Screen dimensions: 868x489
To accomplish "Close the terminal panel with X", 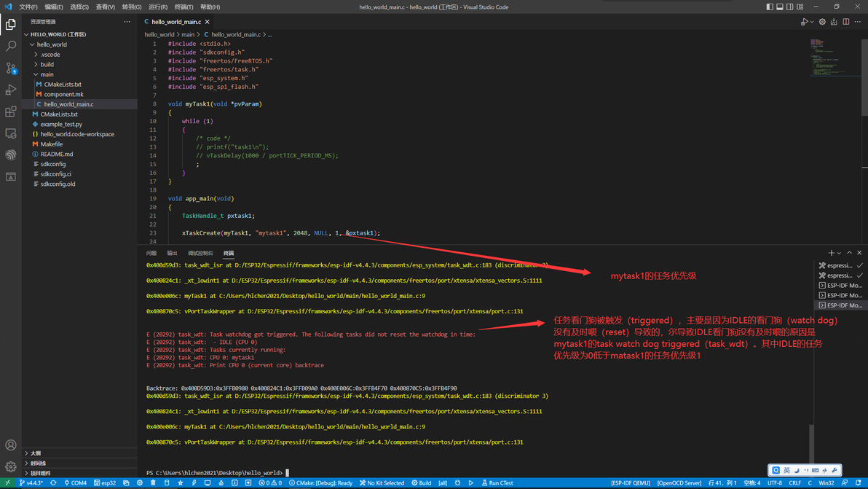I will (x=859, y=253).
